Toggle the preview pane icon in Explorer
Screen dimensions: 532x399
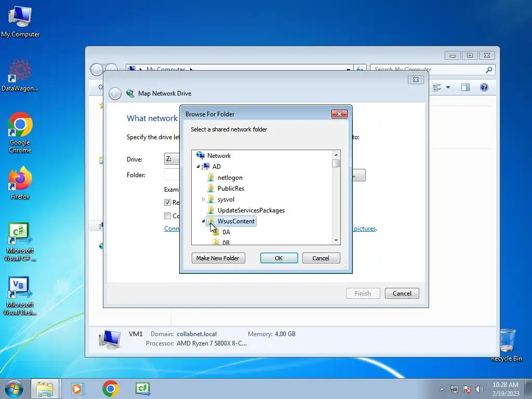[465, 87]
